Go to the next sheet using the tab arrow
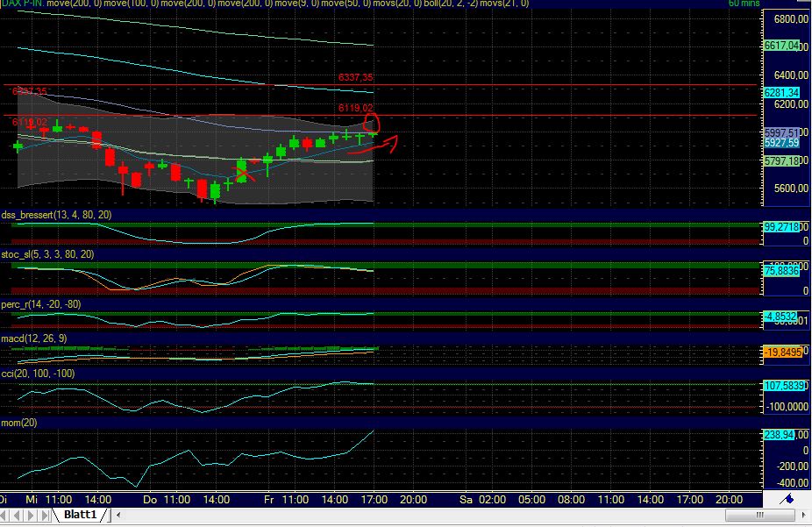Image resolution: width=812 pixels, height=527 pixels. (31, 515)
